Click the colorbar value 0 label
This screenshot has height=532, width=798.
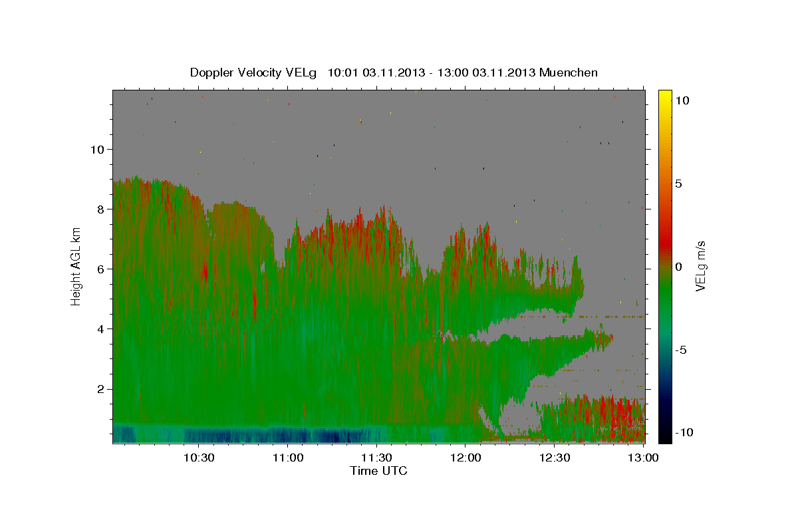click(678, 267)
